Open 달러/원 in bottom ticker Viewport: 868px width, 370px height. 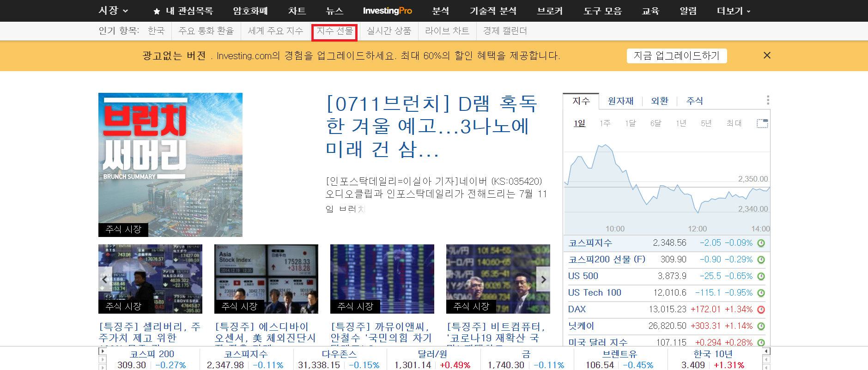tap(432, 354)
